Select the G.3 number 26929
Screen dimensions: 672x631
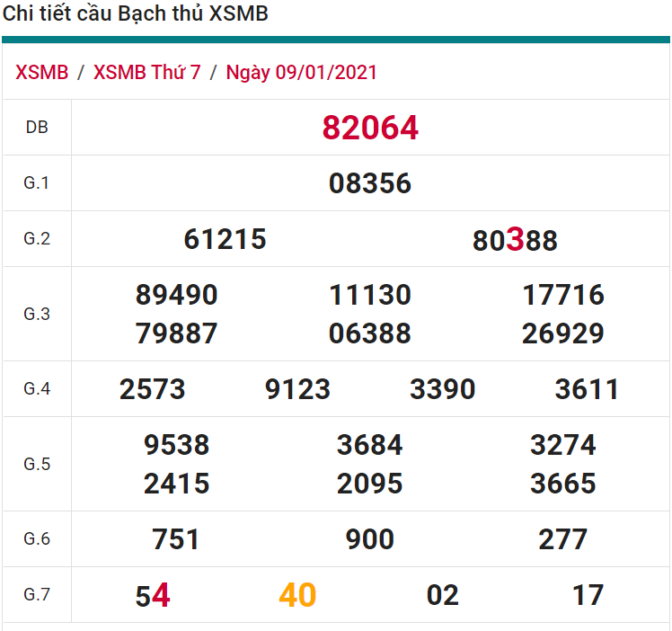563,333
